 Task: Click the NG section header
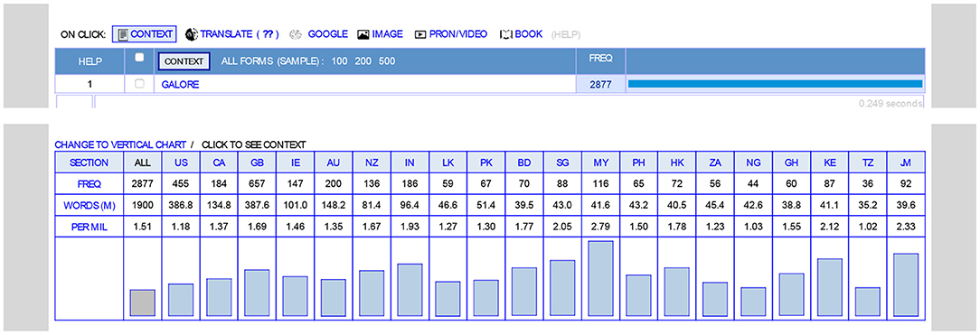tap(754, 163)
